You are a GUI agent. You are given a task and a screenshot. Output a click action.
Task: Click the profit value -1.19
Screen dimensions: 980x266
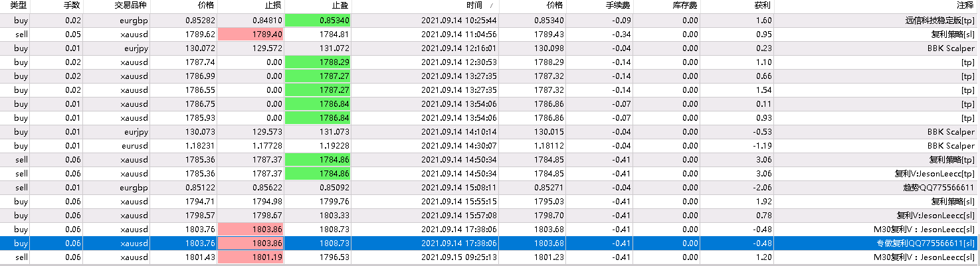[x=761, y=145]
